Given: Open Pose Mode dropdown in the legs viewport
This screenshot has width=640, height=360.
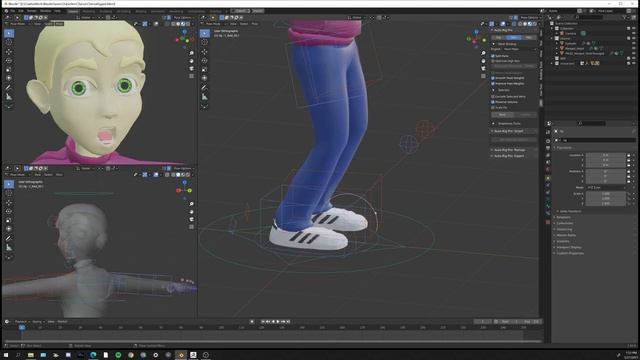Looking at the screenshot, I should click(x=214, y=24).
